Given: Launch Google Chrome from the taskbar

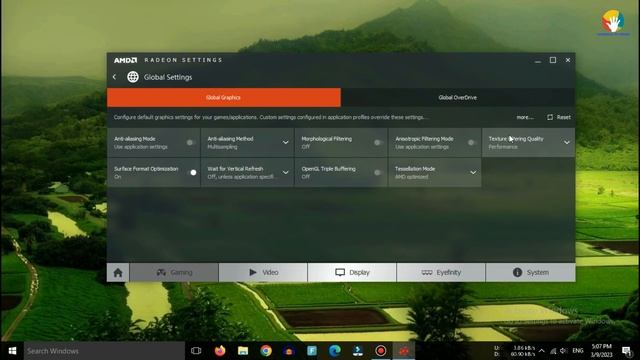Looking at the screenshot, I should point(266,351).
